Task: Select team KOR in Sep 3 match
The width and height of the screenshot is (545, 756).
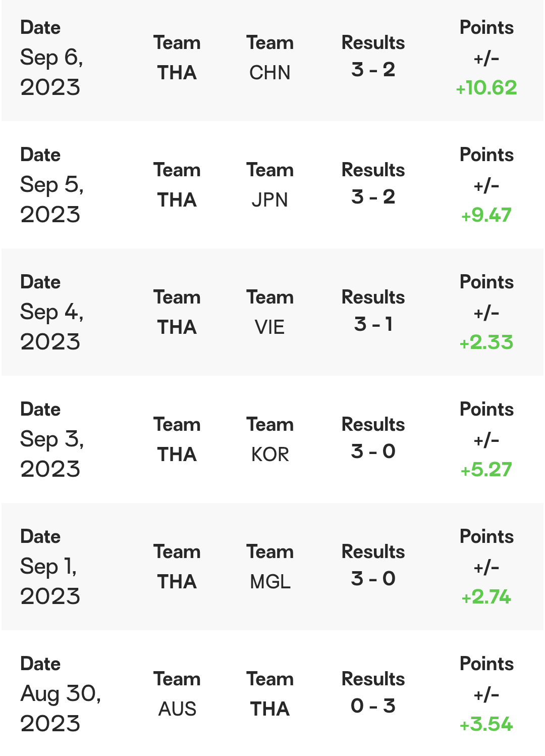Action: point(270,455)
